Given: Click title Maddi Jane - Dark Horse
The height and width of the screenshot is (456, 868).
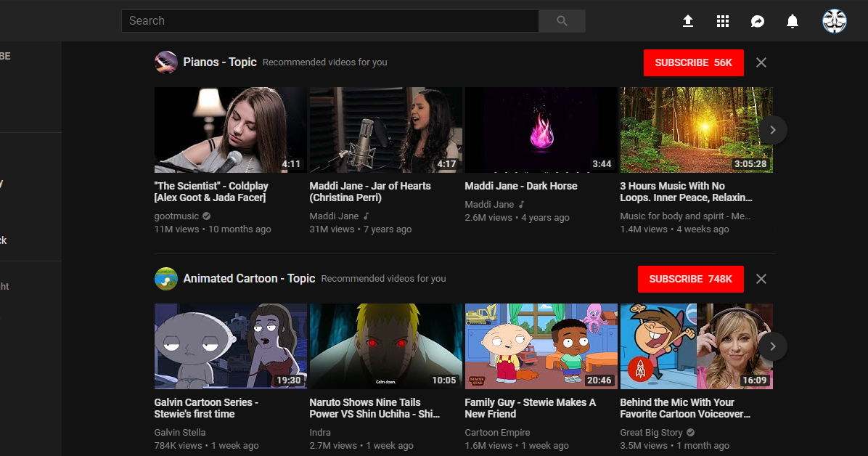Looking at the screenshot, I should 521,186.
